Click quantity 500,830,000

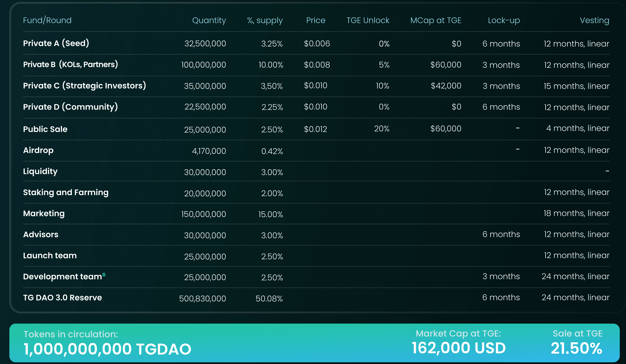202,299
